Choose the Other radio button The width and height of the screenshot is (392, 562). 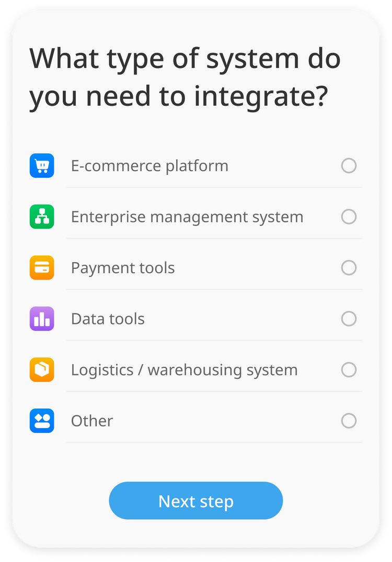349,421
